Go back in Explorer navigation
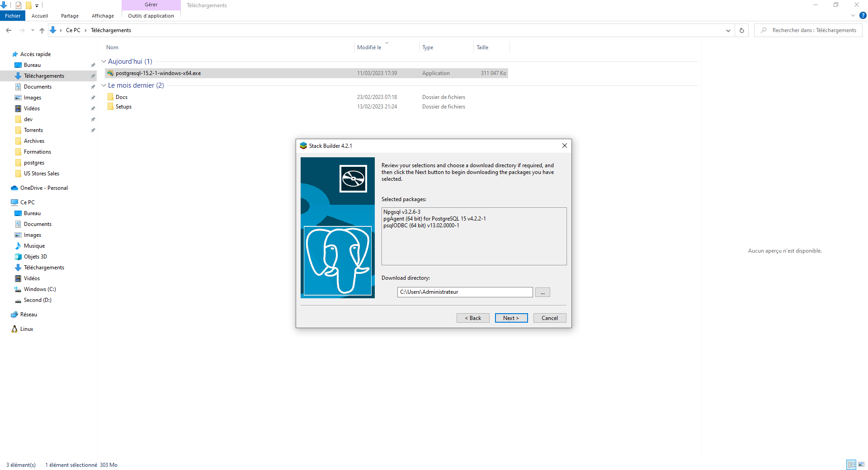This screenshot has width=868, height=470. coord(9,30)
